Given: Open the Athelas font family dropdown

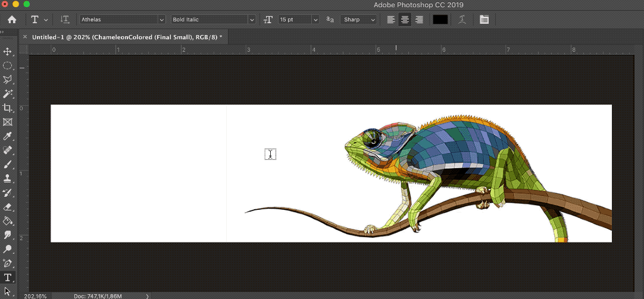Looking at the screenshot, I should pyautogui.click(x=161, y=20).
